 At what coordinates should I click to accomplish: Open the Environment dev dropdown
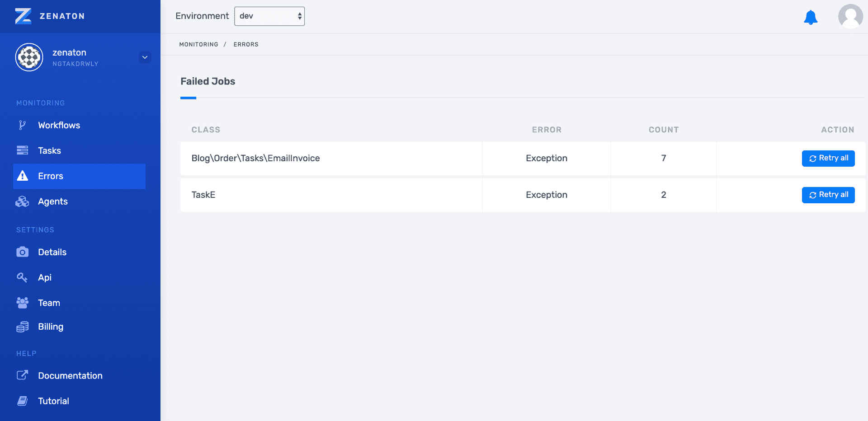[x=269, y=16]
